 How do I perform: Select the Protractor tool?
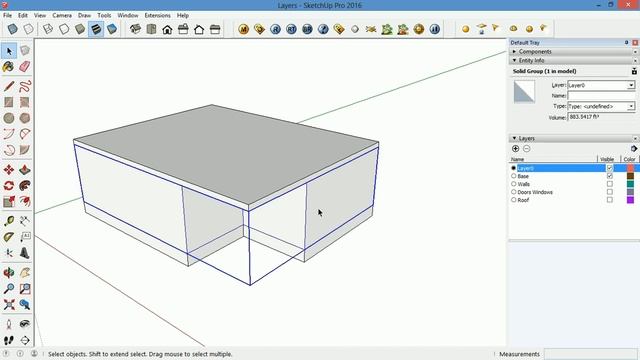(x=9, y=237)
